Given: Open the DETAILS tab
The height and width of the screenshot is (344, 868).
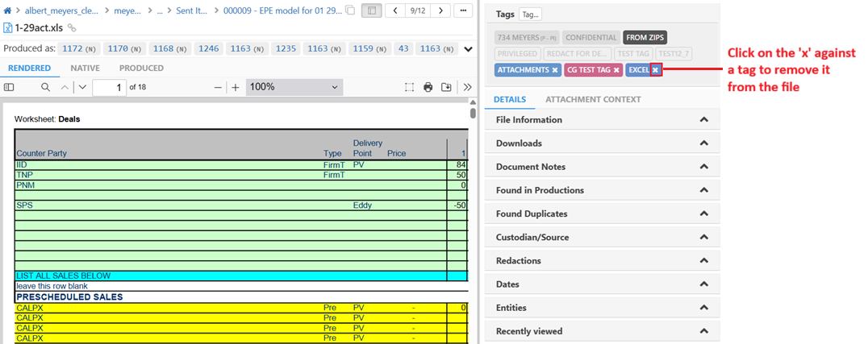Looking at the screenshot, I should click(x=509, y=100).
